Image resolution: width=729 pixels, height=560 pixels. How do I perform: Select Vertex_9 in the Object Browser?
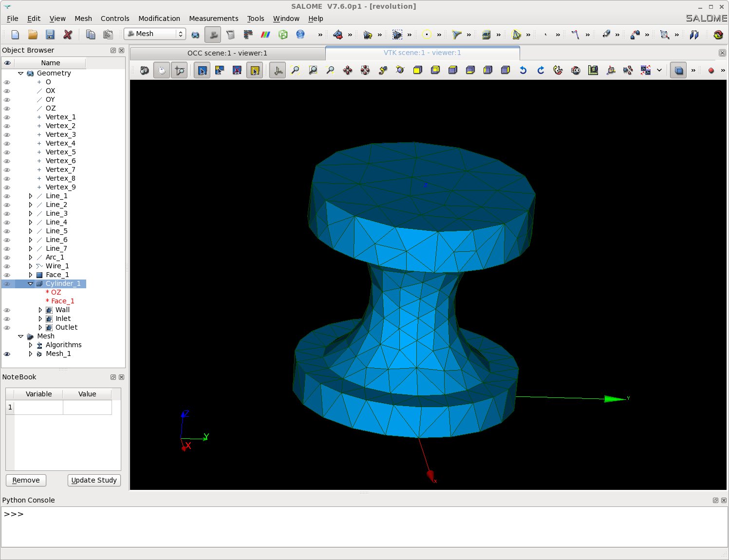point(60,187)
